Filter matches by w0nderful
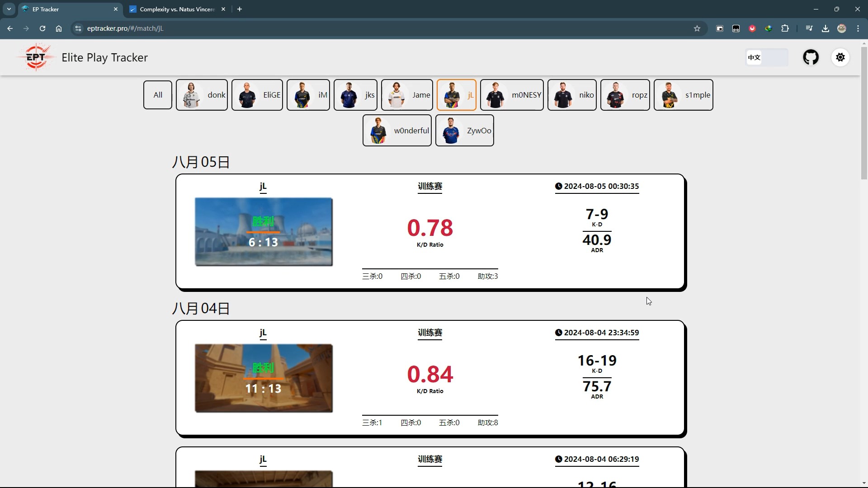868x488 pixels. [x=397, y=131]
